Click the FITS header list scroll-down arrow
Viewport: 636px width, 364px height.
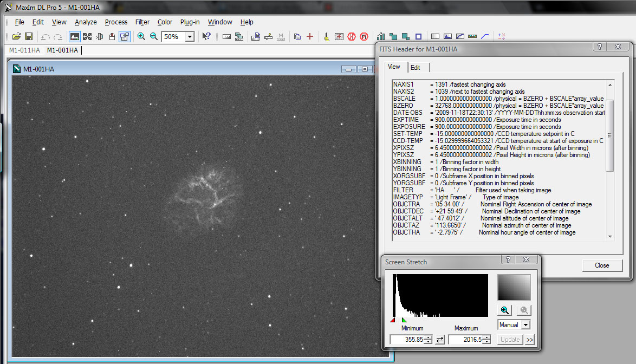(x=610, y=237)
